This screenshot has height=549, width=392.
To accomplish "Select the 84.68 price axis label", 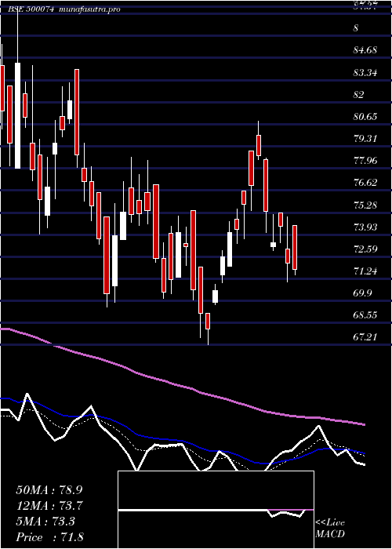I will coord(365,50).
